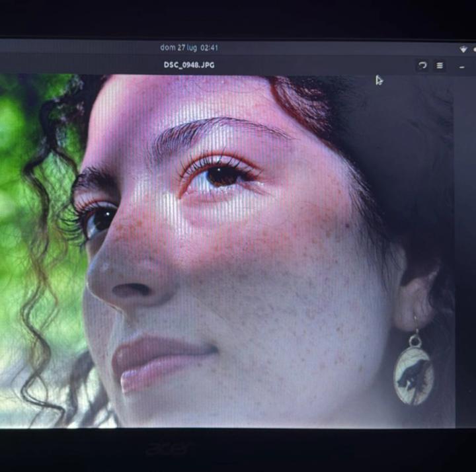Open the clock showing dom 27 lug 02:41
This screenshot has width=476, height=472.
(x=189, y=48)
